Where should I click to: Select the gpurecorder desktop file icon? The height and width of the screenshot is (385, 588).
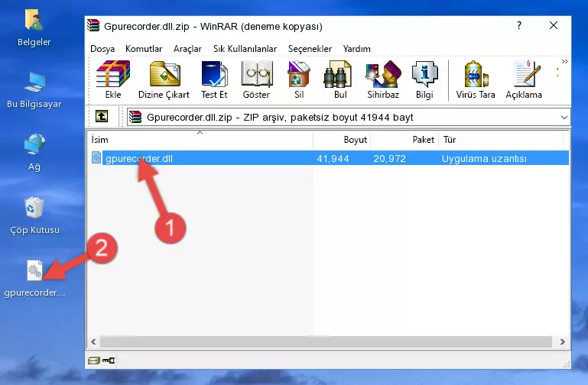(x=34, y=279)
